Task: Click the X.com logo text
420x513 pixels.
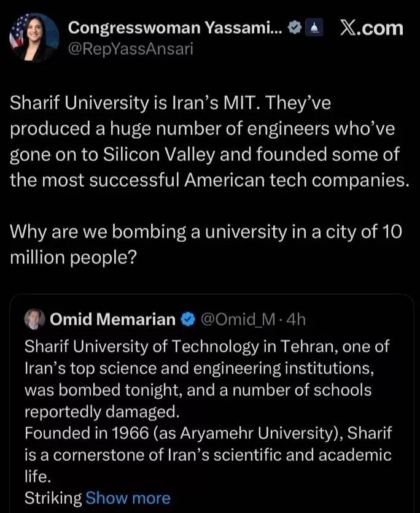Action: tap(371, 28)
